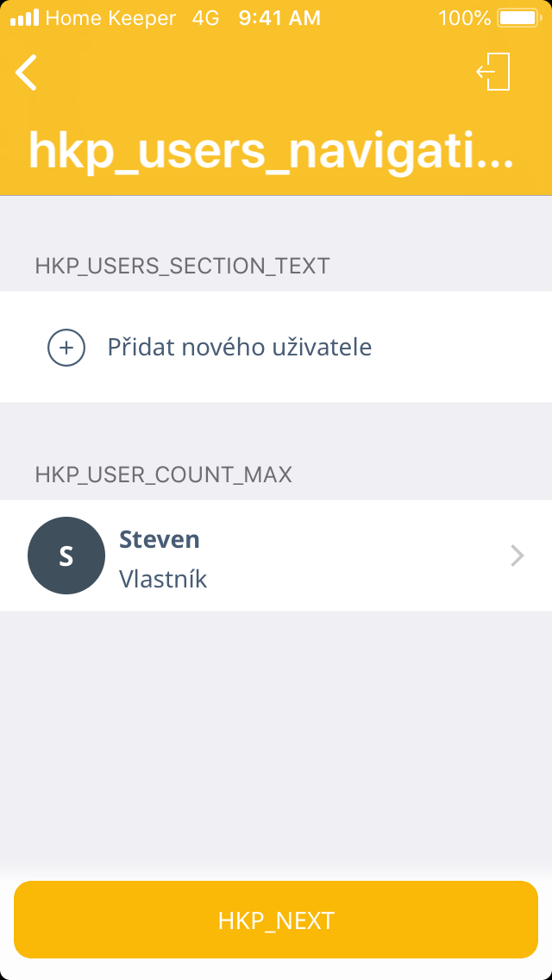The height and width of the screenshot is (980, 552).
Task: Tap the HKP_USERS_SECTION_TEXT header
Action: pyautogui.click(x=182, y=266)
